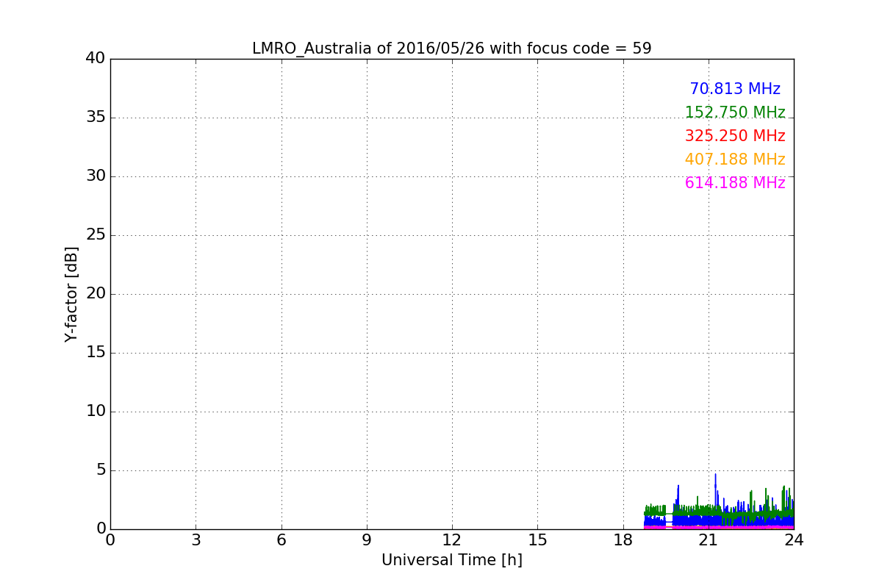Screen dimensions: 882x588
Task: Click x-axis tick value 9
Action: (x=367, y=540)
